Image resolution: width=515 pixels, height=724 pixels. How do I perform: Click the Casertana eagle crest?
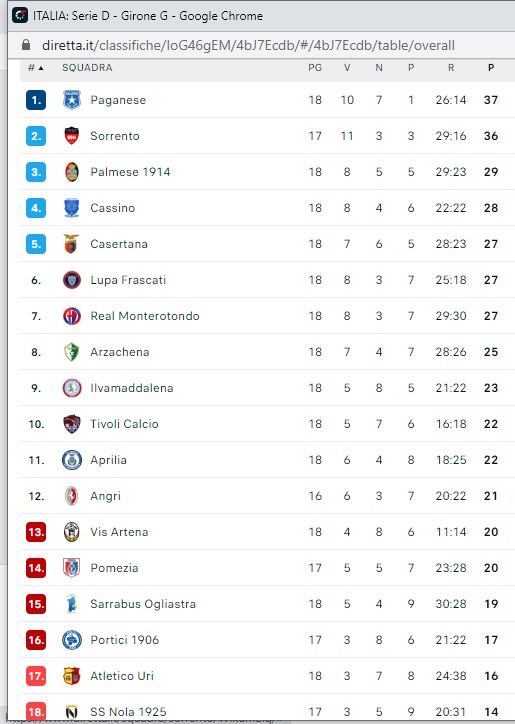click(x=72, y=244)
